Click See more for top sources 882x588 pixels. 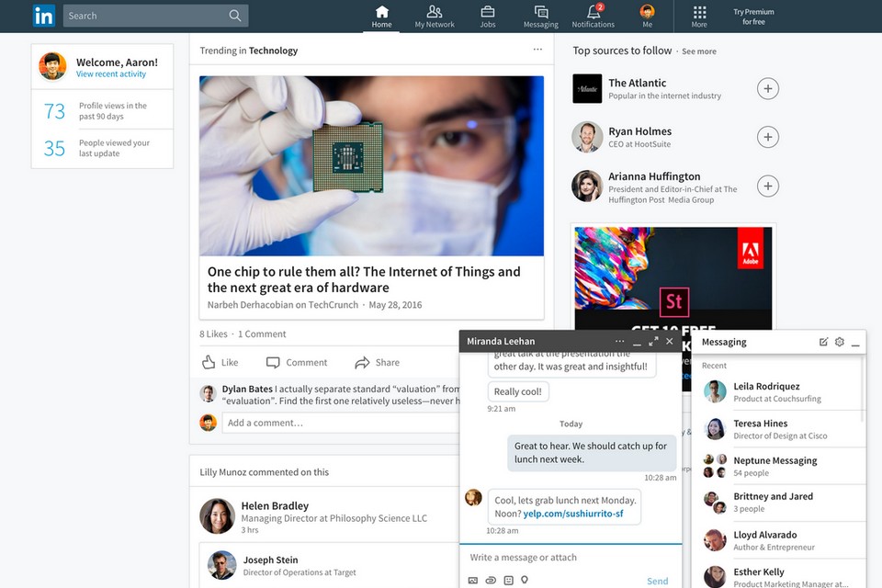[699, 51]
